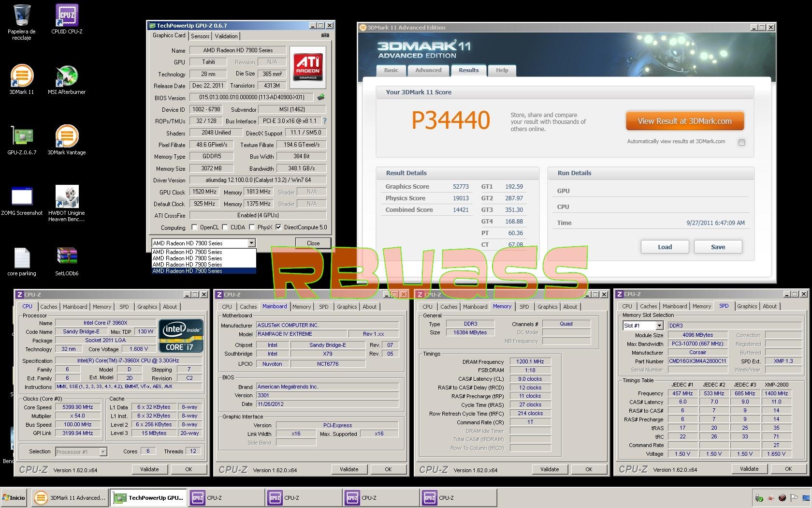Click the DRAM Frequency 1200.1 MHz value
The height and width of the screenshot is (508, 812).
pyautogui.click(x=530, y=361)
